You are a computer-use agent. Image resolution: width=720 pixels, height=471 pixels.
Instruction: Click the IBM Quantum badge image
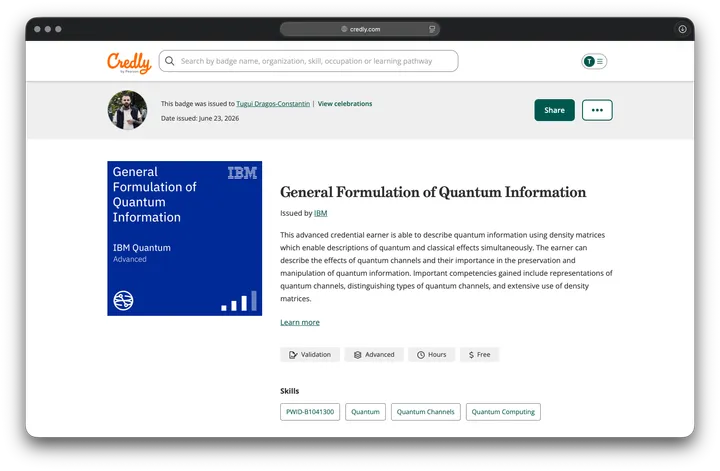[x=185, y=238]
